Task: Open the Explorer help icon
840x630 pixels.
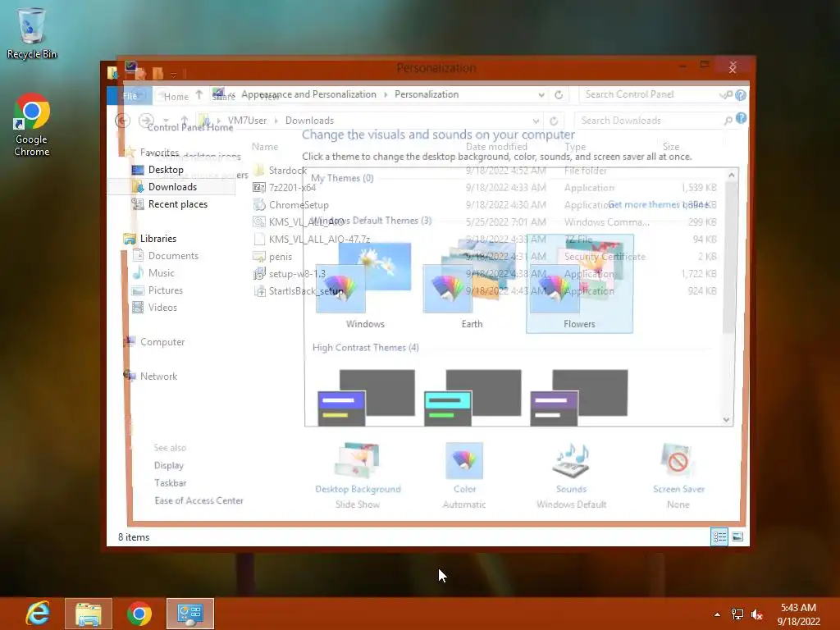Action: (741, 118)
